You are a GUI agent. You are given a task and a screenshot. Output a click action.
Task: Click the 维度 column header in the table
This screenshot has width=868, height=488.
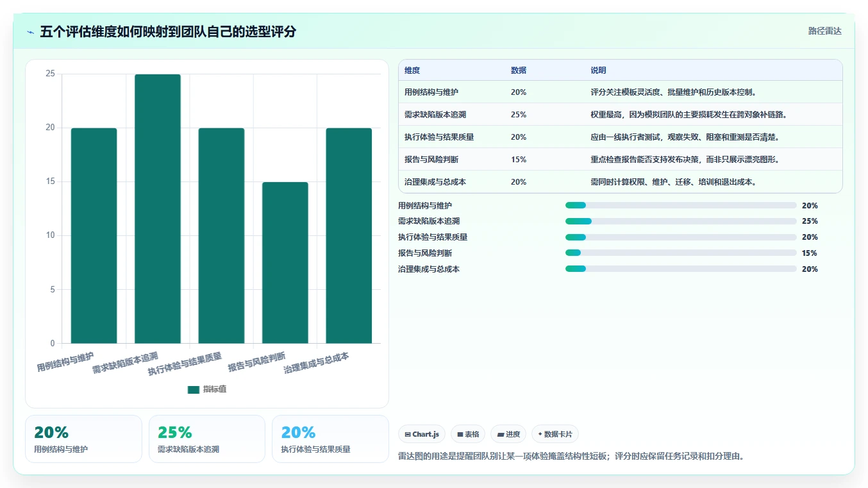(x=412, y=71)
